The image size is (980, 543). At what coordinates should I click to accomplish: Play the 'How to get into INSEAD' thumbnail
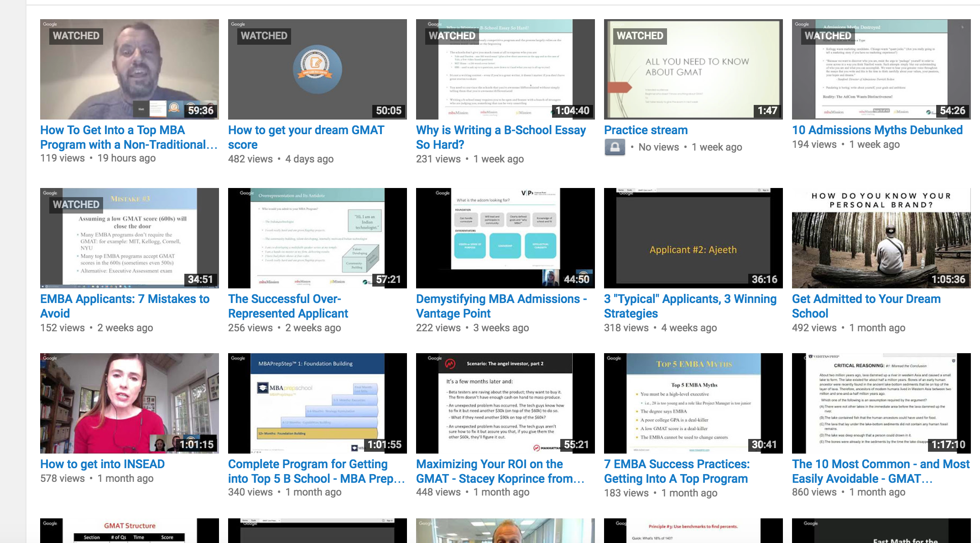(x=129, y=403)
